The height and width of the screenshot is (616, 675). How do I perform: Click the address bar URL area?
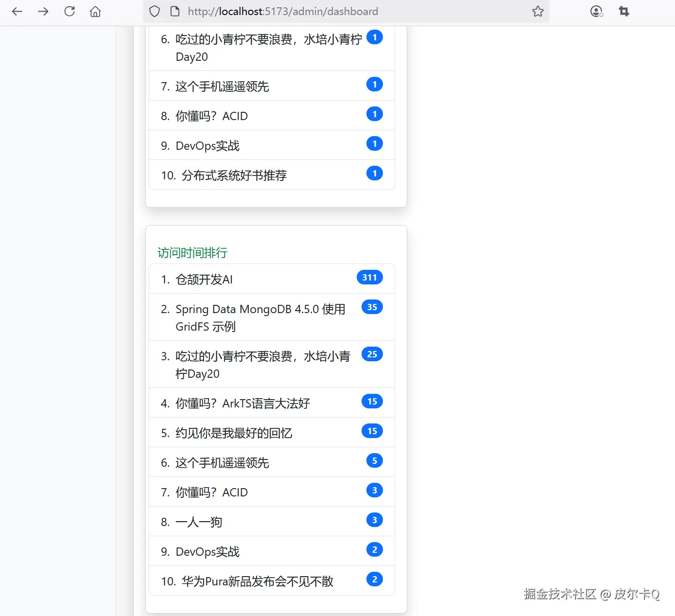click(x=283, y=11)
